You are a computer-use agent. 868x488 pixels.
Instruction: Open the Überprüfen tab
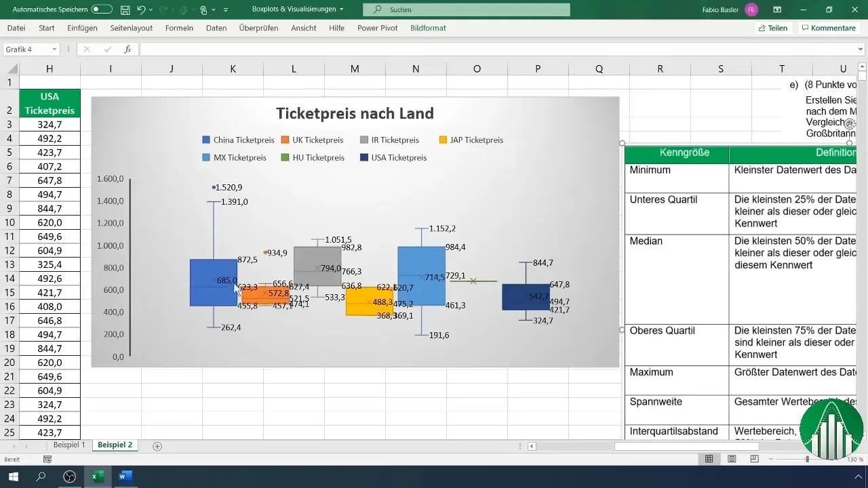(259, 28)
